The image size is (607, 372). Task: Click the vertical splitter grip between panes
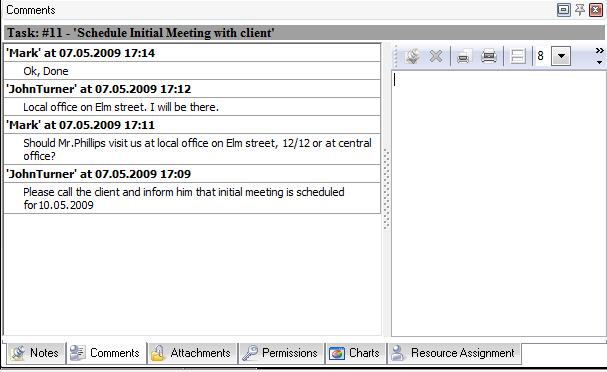(x=386, y=189)
